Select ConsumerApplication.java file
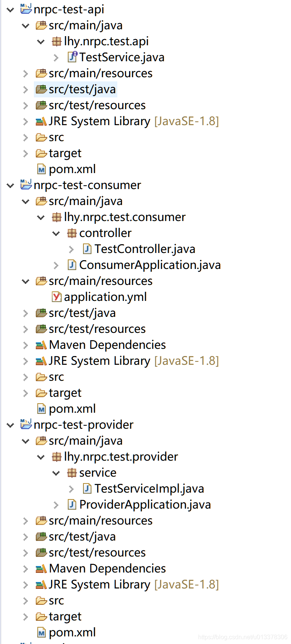Image resolution: width=291 pixels, height=644 pixels. [x=150, y=265]
